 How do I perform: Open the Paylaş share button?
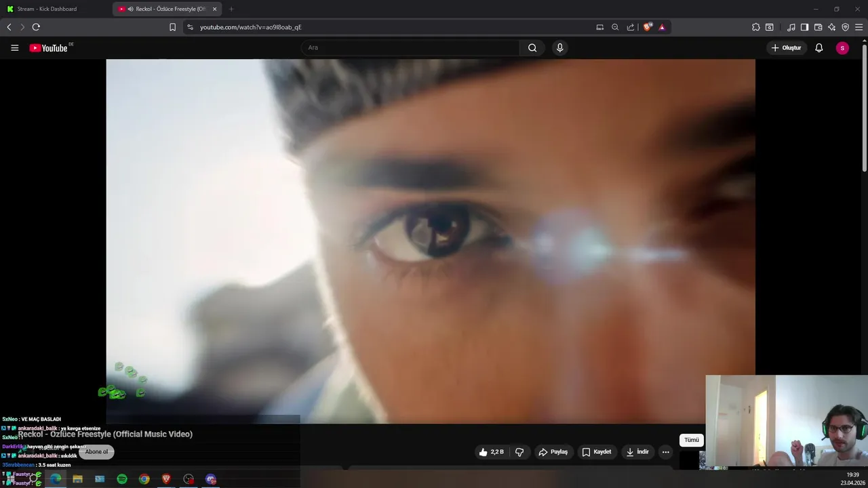tap(553, 452)
